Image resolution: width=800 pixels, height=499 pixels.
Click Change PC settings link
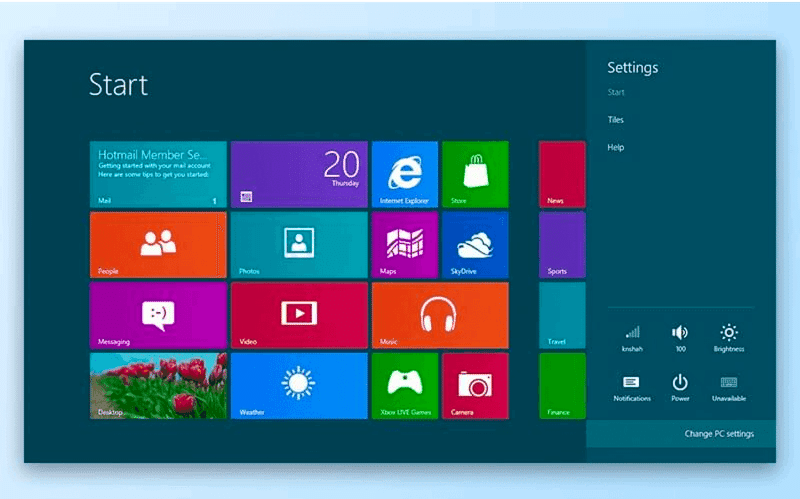719,434
